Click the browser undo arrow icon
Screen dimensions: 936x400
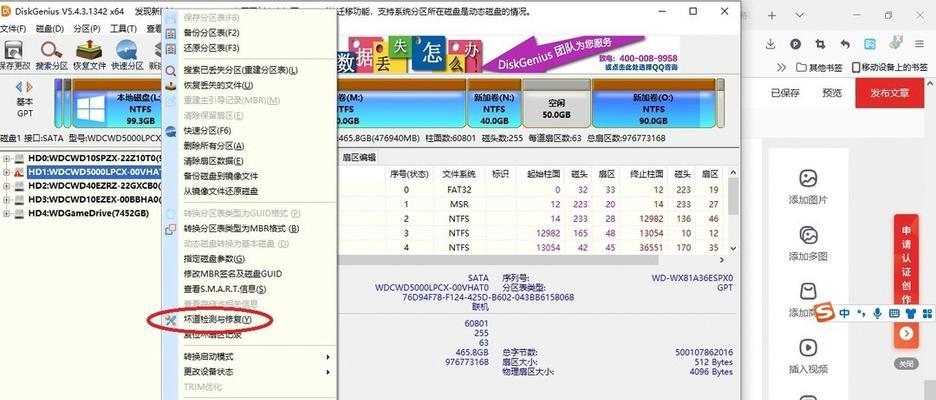[845, 44]
